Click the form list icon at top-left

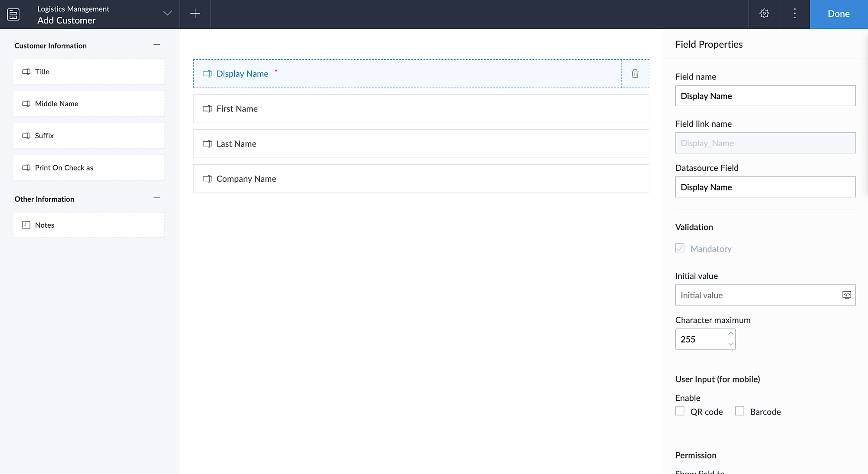(x=13, y=14)
